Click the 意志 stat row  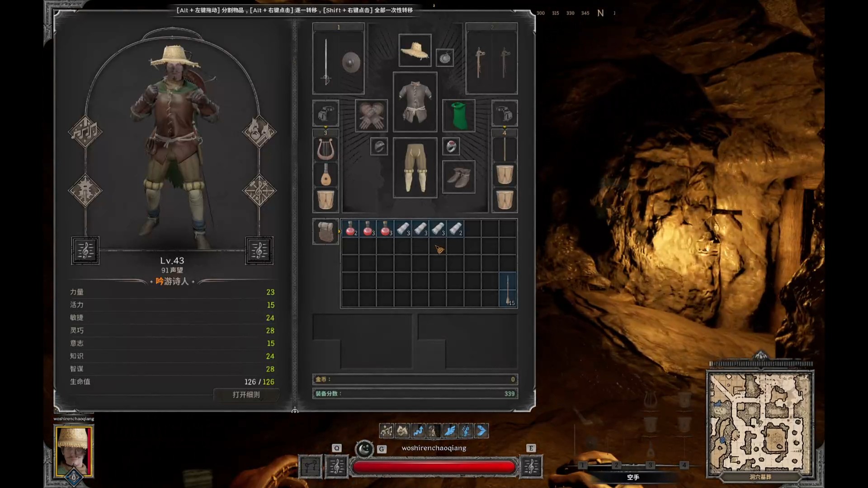coord(172,343)
